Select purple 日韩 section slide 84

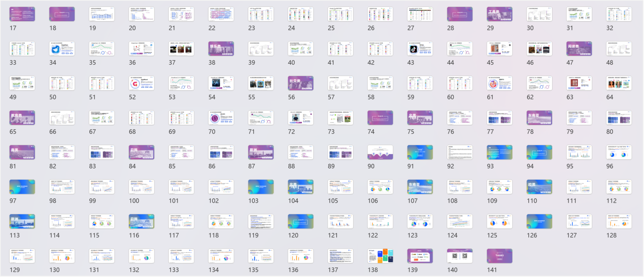pos(142,153)
